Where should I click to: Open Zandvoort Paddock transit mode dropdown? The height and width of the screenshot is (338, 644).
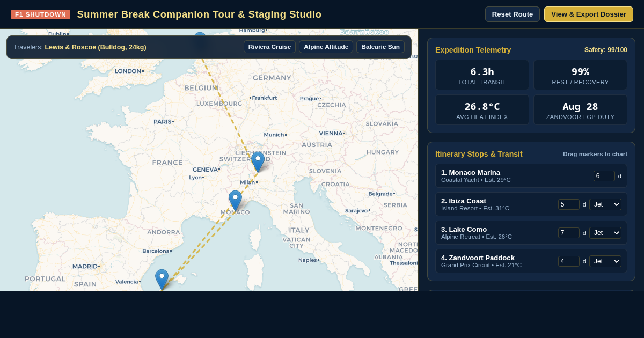[x=605, y=261]
